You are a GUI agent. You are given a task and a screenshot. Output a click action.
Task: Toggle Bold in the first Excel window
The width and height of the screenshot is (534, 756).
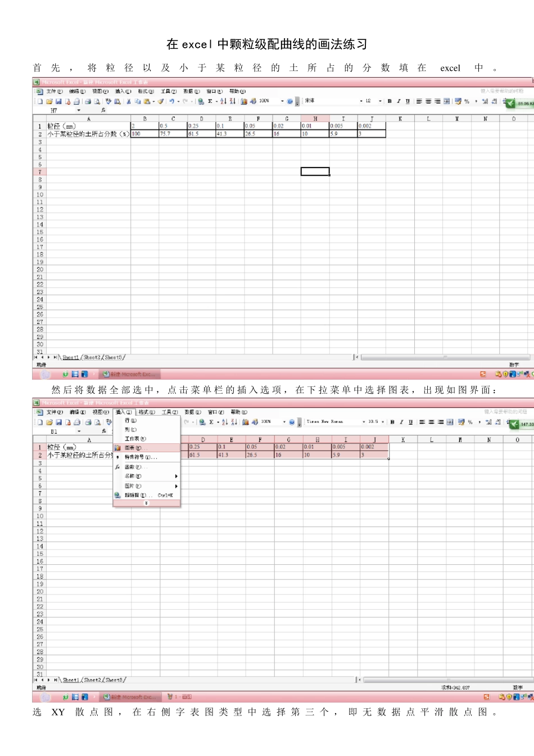coord(390,101)
